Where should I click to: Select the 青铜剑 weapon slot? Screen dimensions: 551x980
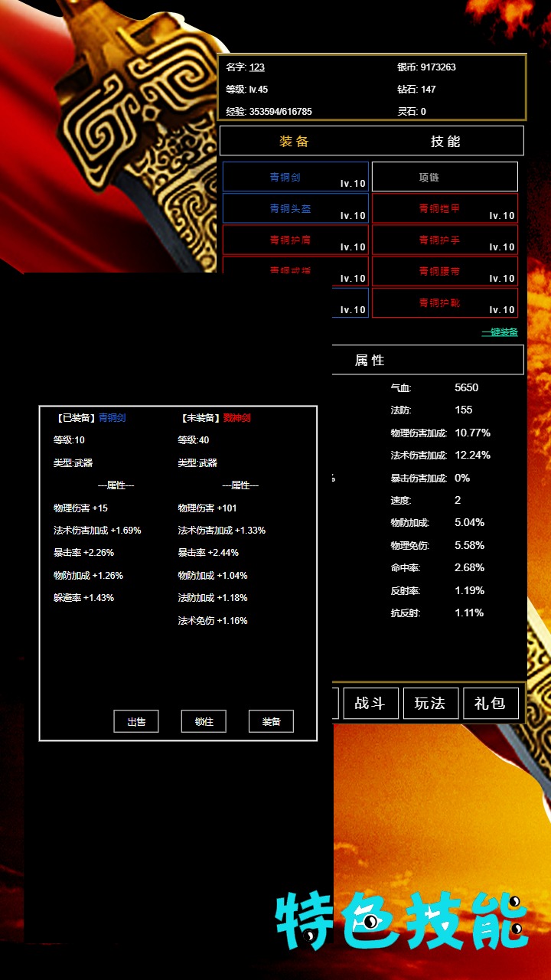pos(295,177)
